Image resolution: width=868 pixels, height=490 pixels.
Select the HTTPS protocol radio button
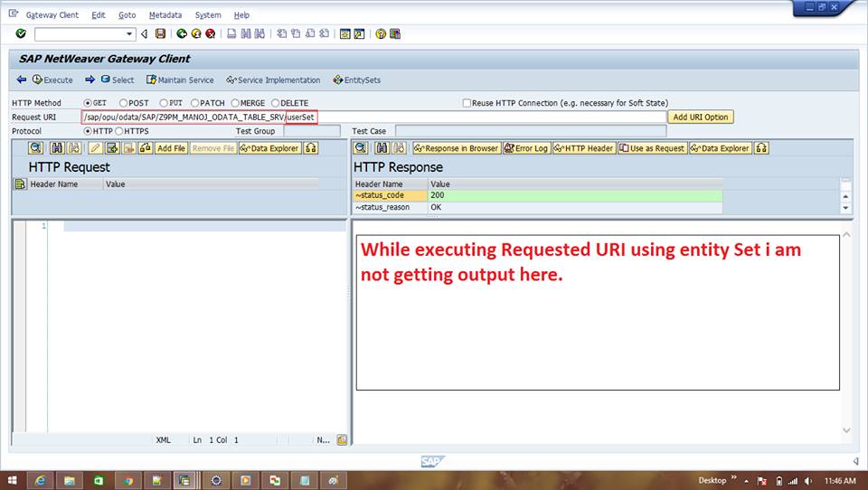point(119,131)
